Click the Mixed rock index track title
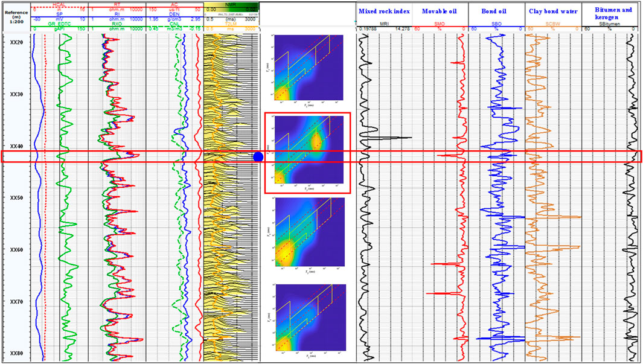Screen dimensions: 643x364 click(384, 11)
